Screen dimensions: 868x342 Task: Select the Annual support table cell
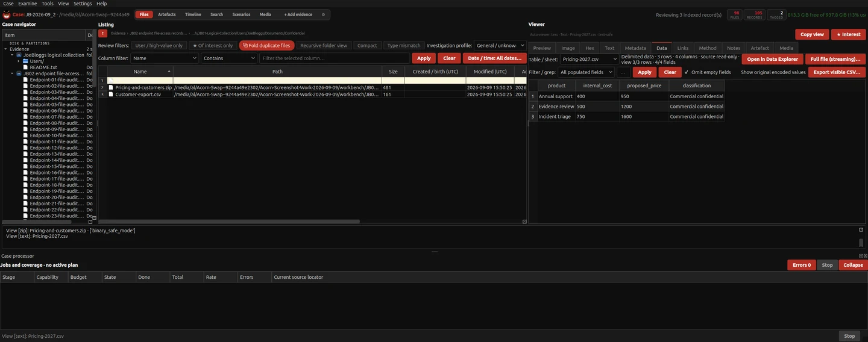pyautogui.click(x=556, y=96)
